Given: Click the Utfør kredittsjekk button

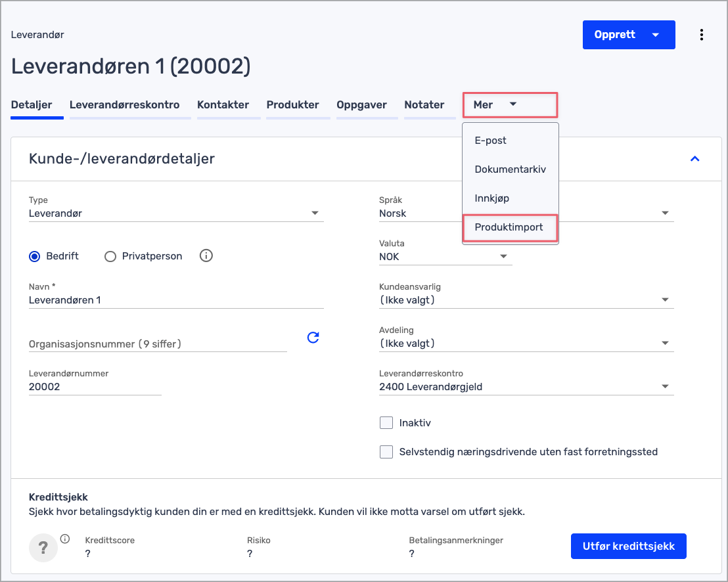Looking at the screenshot, I should pyautogui.click(x=628, y=546).
